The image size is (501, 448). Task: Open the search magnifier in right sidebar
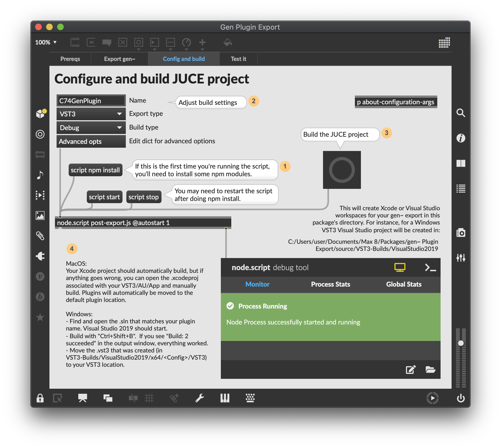[461, 113]
